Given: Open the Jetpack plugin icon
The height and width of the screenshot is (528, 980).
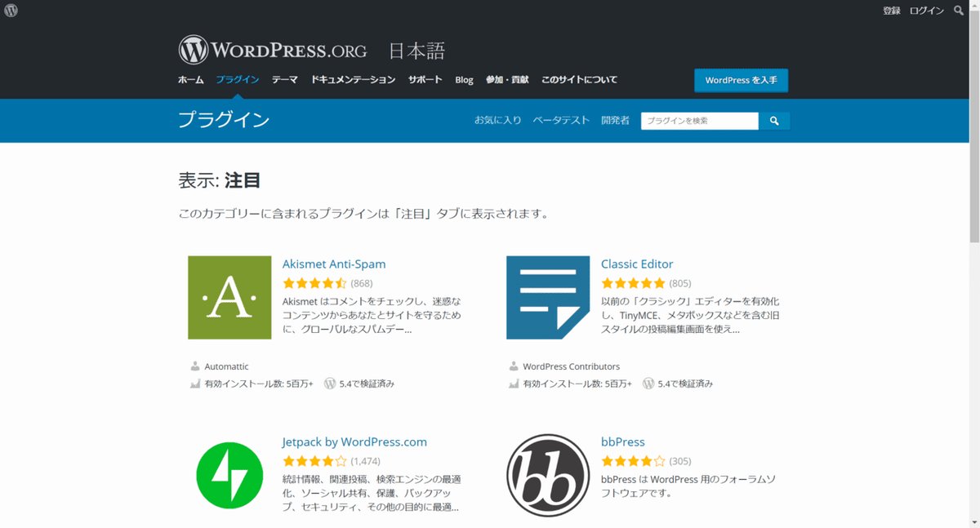Looking at the screenshot, I should tap(229, 476).
